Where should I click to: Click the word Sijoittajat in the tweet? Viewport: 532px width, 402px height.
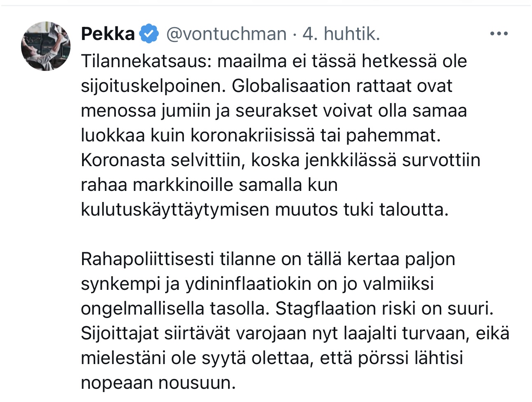click(x=120, y=334)
